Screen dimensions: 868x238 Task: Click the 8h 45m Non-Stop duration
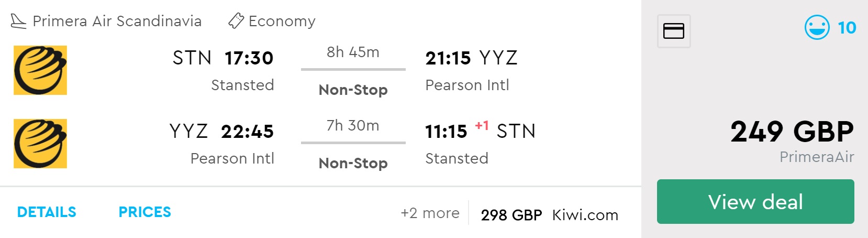tap(353, 71)
